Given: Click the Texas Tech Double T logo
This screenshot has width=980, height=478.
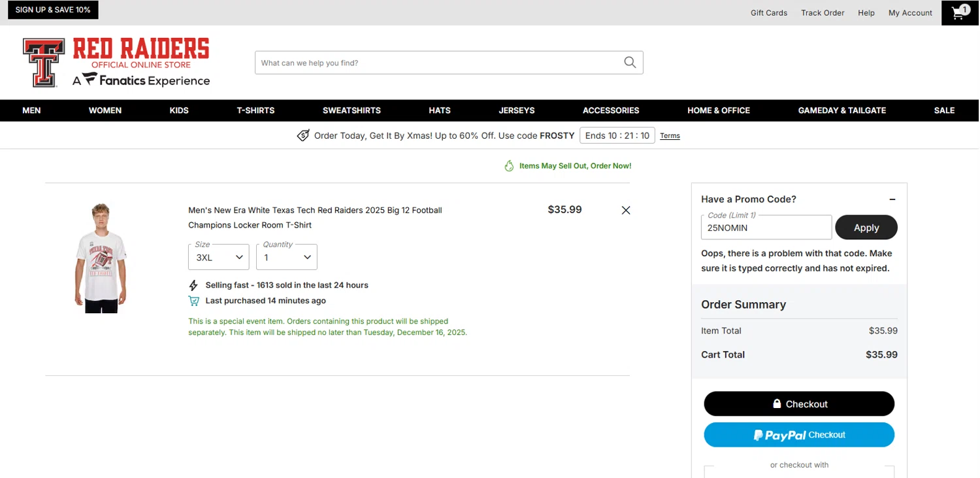Looking at the screenshot, I should click(x=44, y=62).
